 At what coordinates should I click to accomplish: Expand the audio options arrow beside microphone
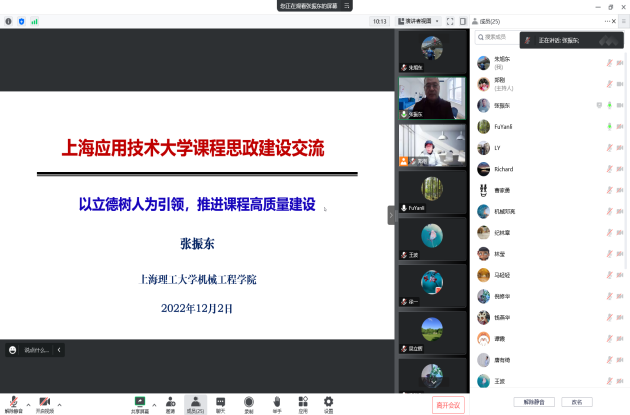[x=29, y=405]
